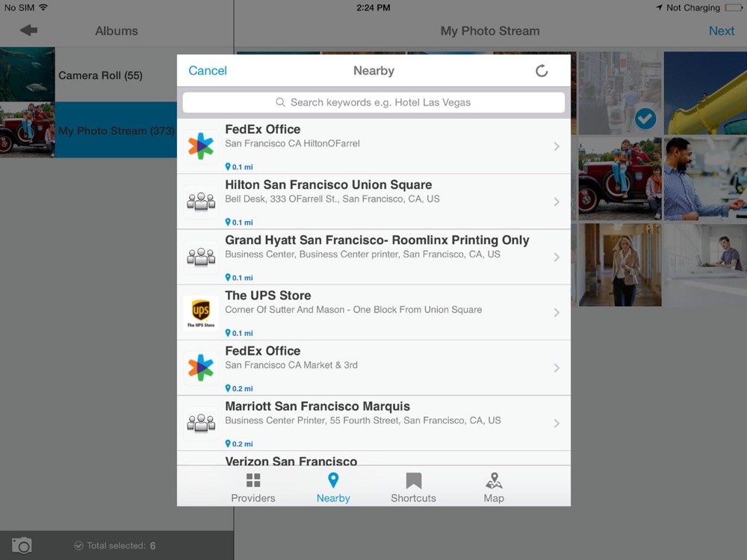Viewport: 747px width, 560px height.
Task: Switch to the Map tab
Action: 494,488
